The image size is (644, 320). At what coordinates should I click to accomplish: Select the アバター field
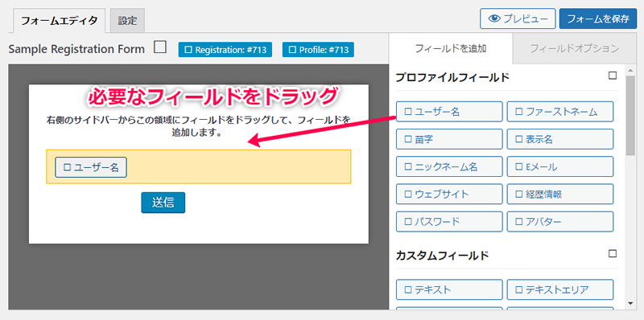[x=560, y=222]
